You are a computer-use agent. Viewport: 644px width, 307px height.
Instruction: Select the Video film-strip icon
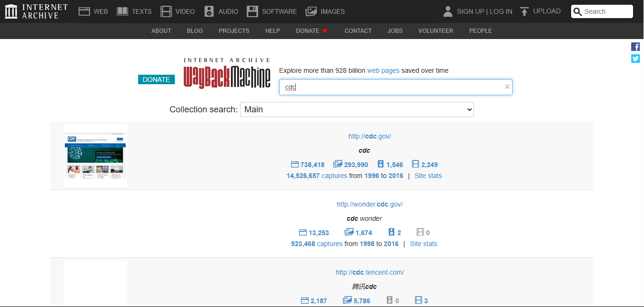click(x=166, y=11)
